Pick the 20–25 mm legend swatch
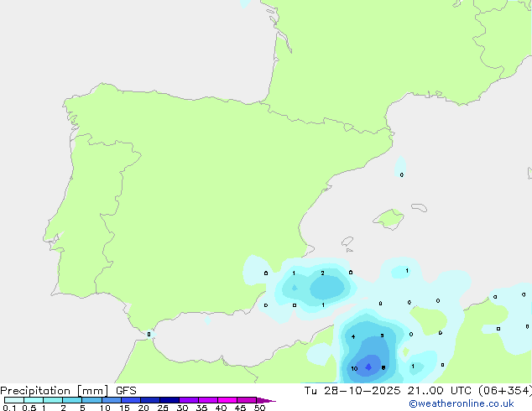The height and width of the screenshot is (411, 532). click(x=150, y=400)
